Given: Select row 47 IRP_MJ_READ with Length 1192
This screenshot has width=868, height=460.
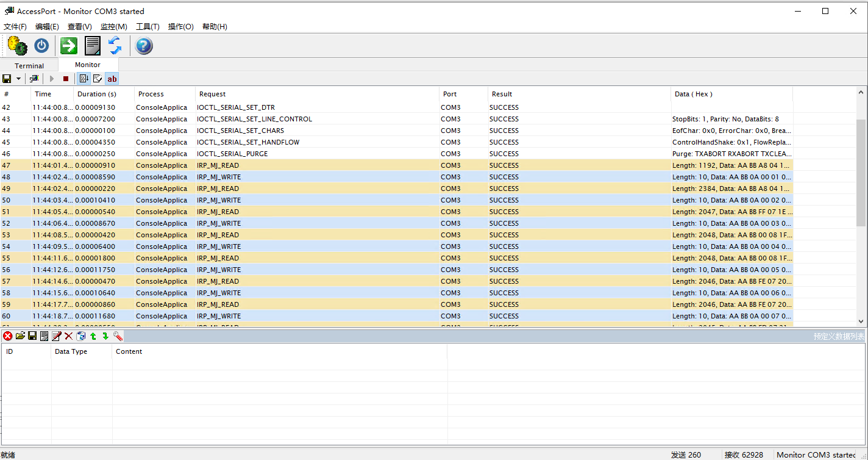Looking at the screenshot, I should pyautogui.click(x=396, y=165).
